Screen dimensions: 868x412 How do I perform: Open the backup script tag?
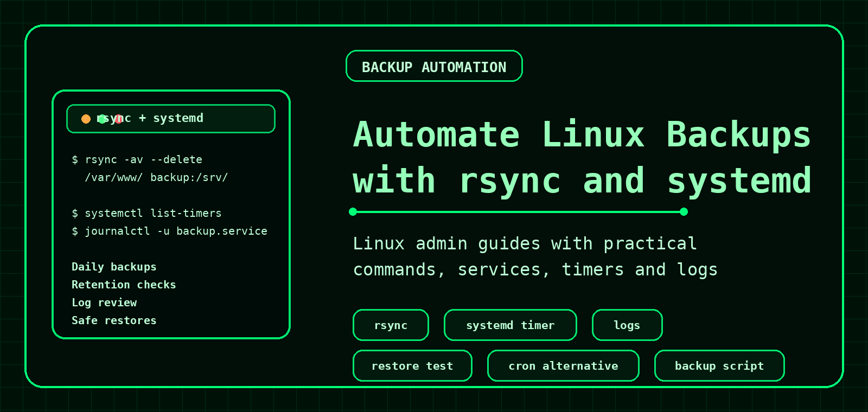(719, 366)
